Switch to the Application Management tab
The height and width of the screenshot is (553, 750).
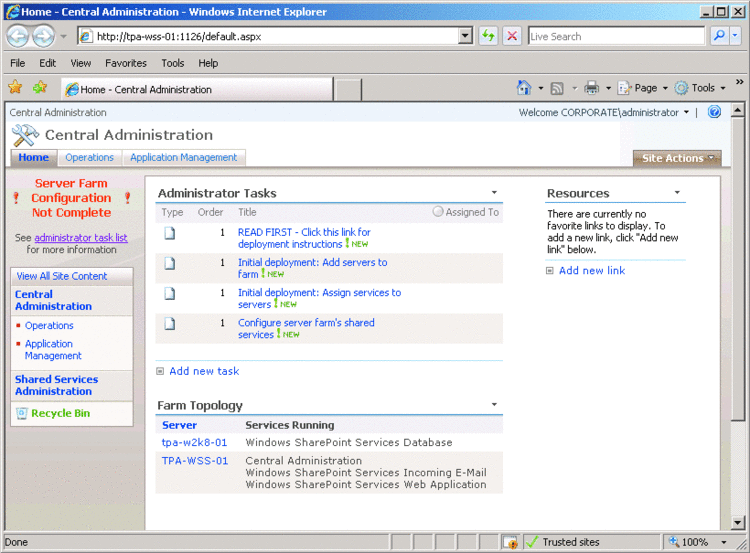(x=184, y=157)
